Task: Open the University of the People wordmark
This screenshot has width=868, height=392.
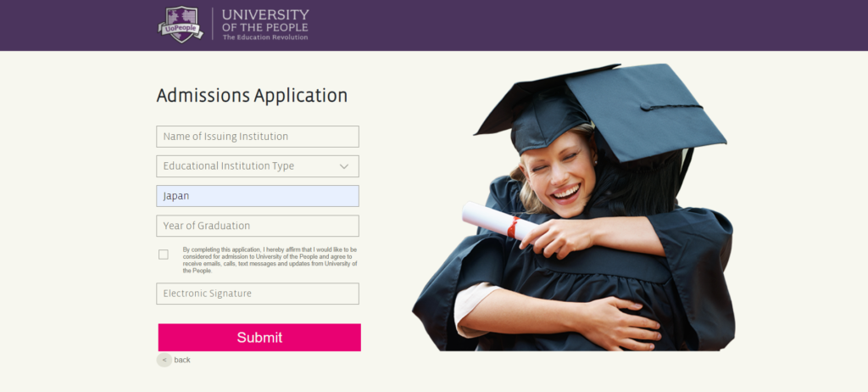Action: tap(265, 20)
